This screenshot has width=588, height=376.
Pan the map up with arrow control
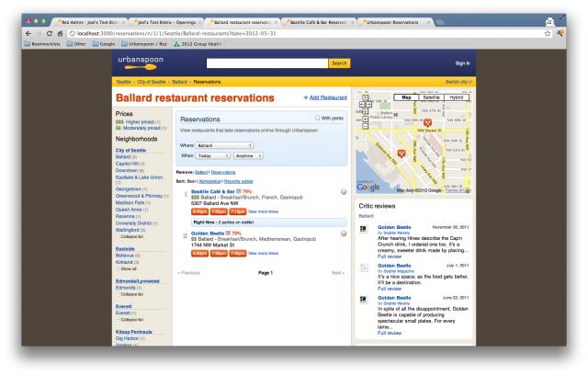[x=366, y=97]
